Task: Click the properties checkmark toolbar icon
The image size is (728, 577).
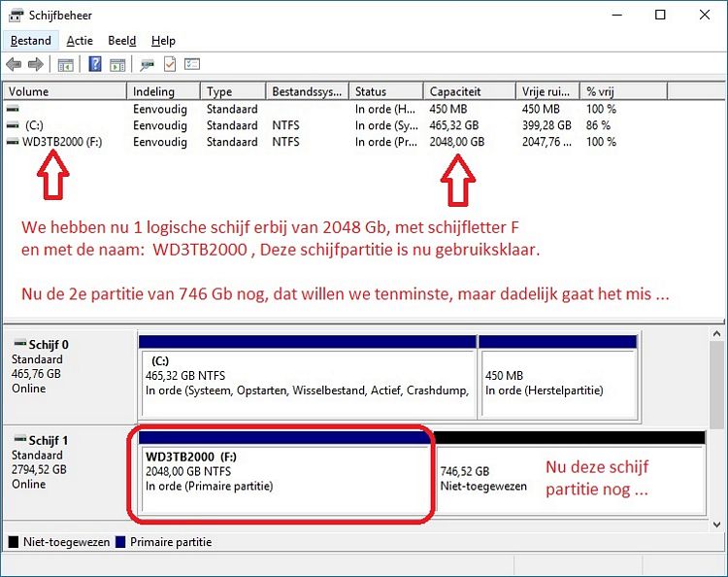Action: (170, 64)
